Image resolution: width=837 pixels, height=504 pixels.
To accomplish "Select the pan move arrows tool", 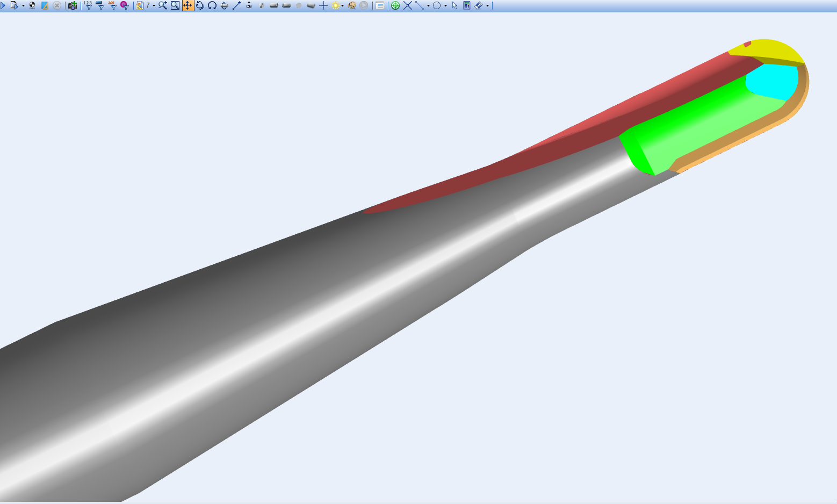I will 187,5.
